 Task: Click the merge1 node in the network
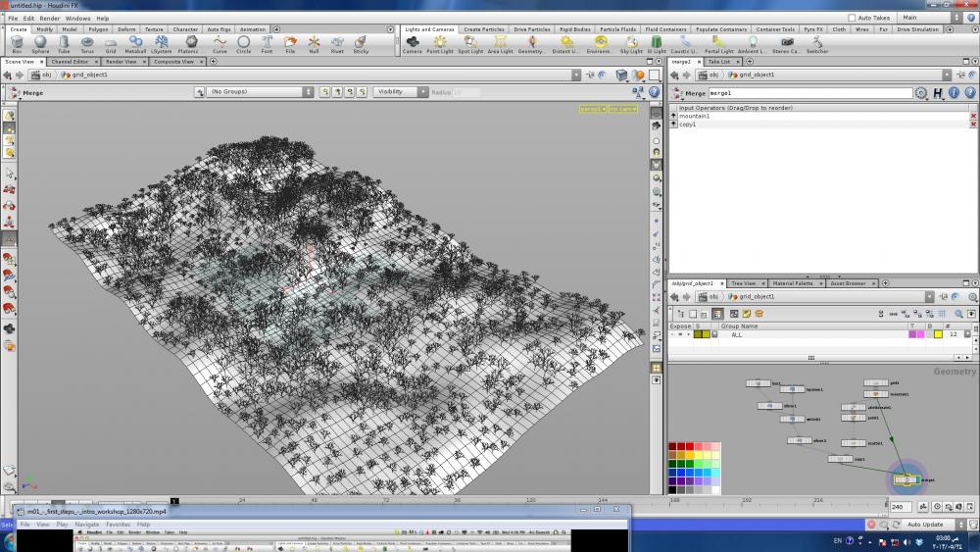point(906,479)
